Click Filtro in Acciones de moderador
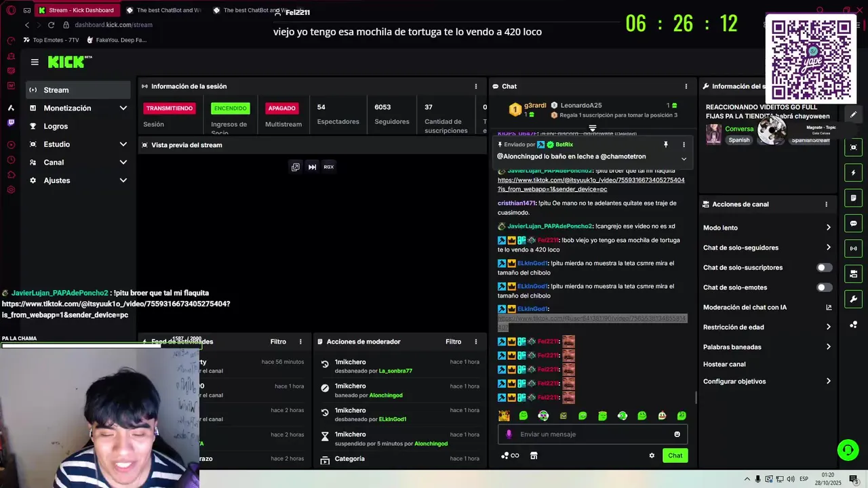 coord(454,342)
